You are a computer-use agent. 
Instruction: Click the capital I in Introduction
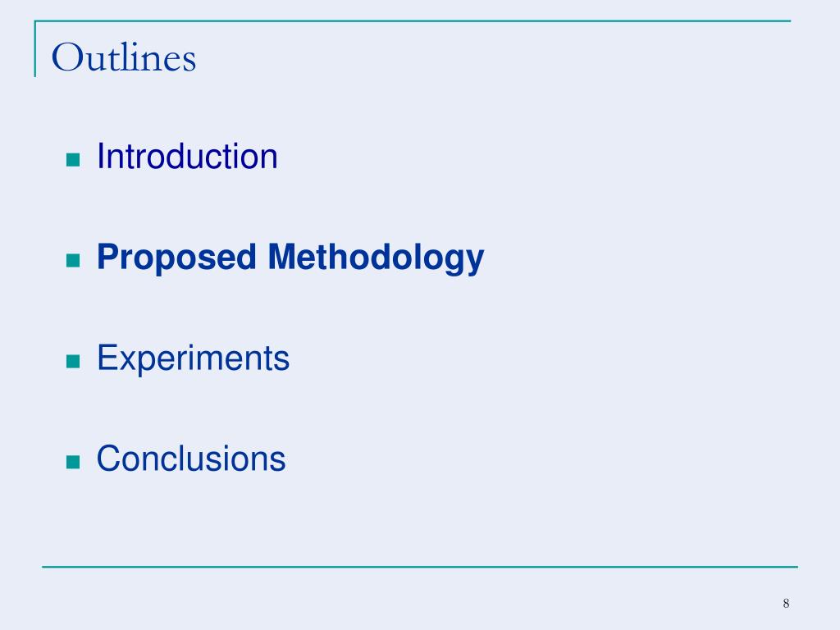click(x=99, y=157)
